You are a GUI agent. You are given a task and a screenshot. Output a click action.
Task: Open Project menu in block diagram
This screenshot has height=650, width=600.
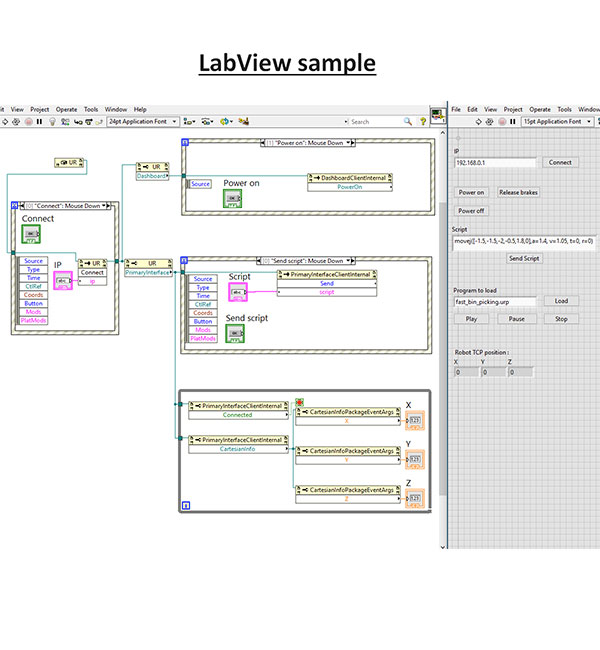pyautogui.click(x=40, y=109)
